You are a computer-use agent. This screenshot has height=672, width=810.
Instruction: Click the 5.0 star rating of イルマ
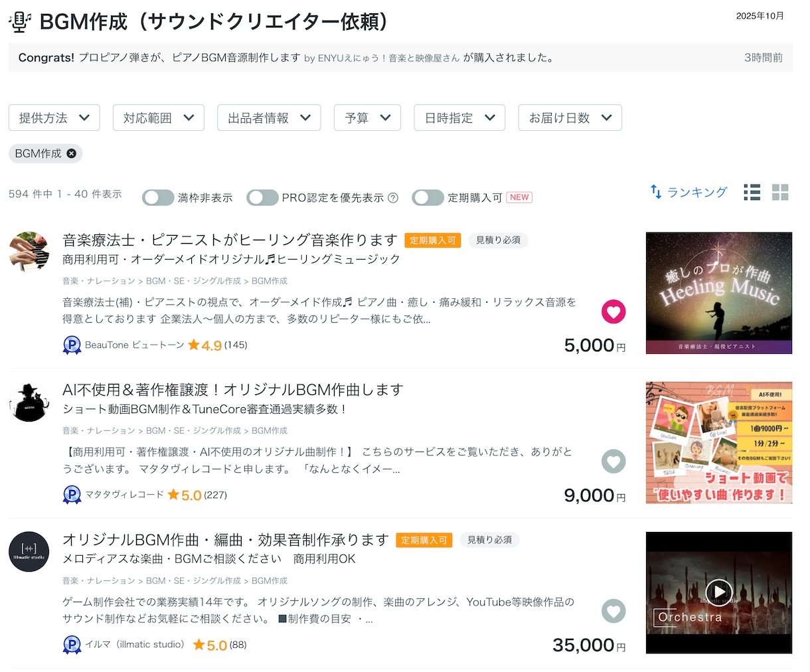tap(210, 645)
